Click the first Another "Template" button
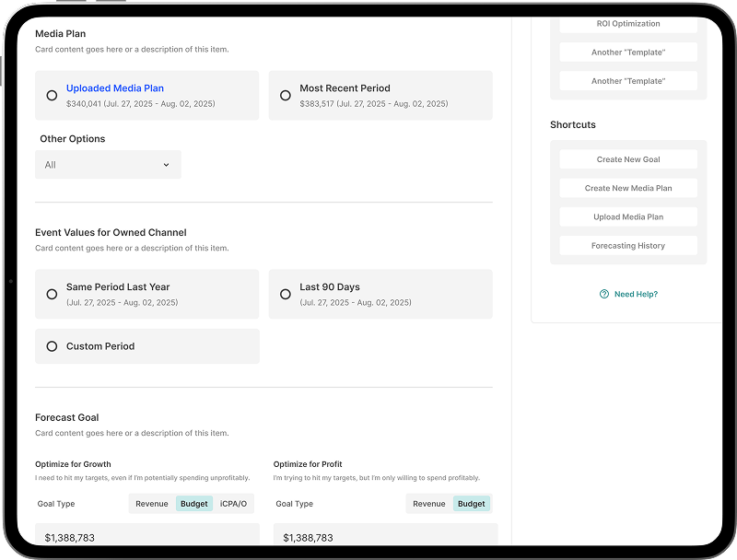The width and height of the screenshot is (737, 560). coord(628,52)
